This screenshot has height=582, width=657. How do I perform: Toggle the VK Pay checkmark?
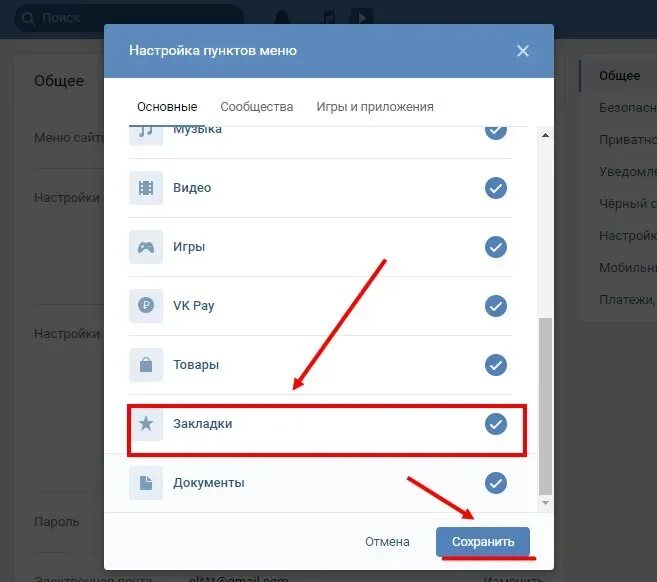(x=496, y=305)
